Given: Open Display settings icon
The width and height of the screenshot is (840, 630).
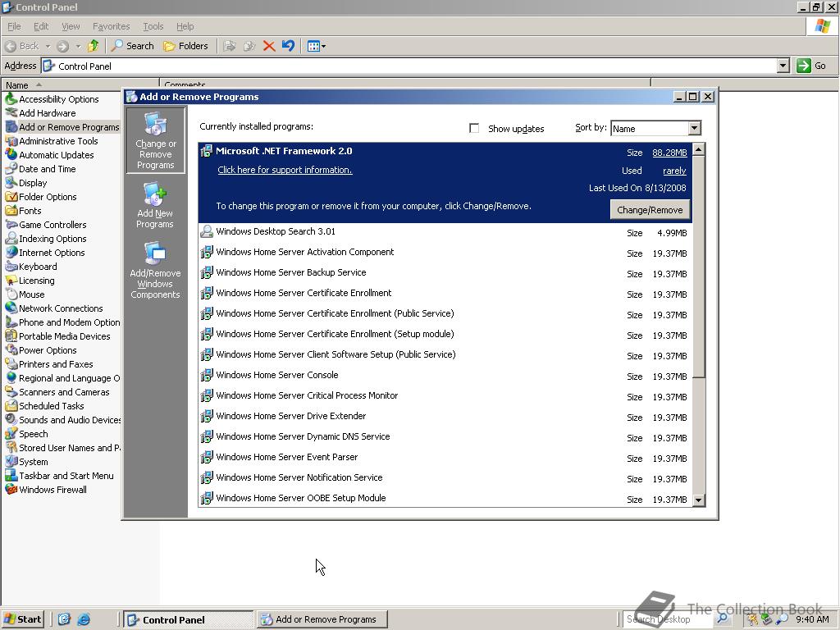Looking at the screenshot, I should coord(11,183).
